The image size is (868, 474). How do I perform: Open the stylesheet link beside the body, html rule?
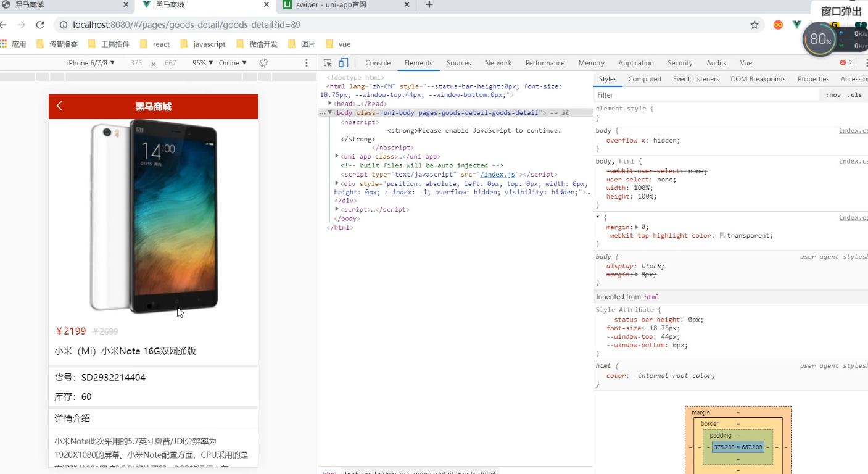(853, 161)
